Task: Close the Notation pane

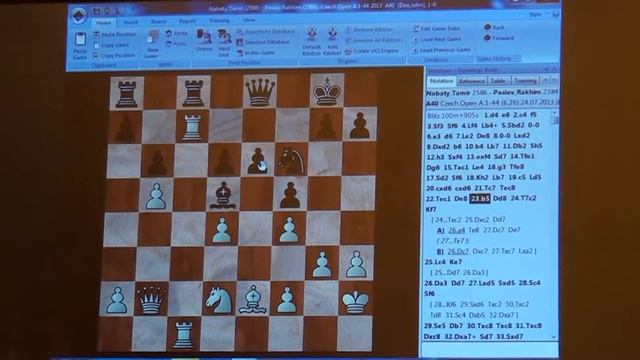Action: click(x=555, y=70)
